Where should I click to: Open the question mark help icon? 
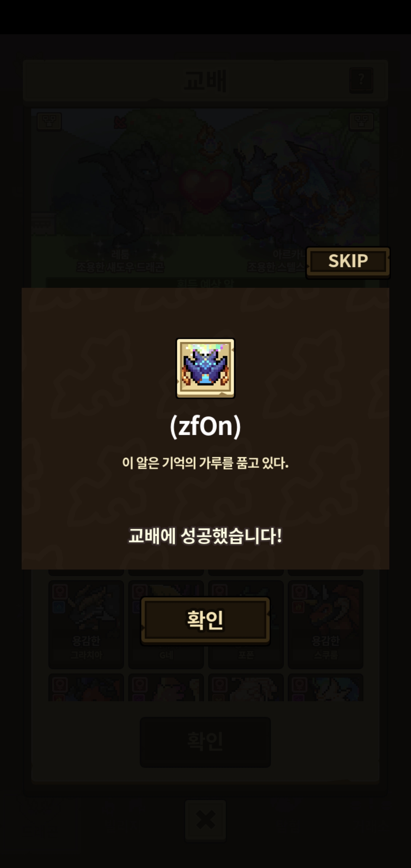(361, 80)
